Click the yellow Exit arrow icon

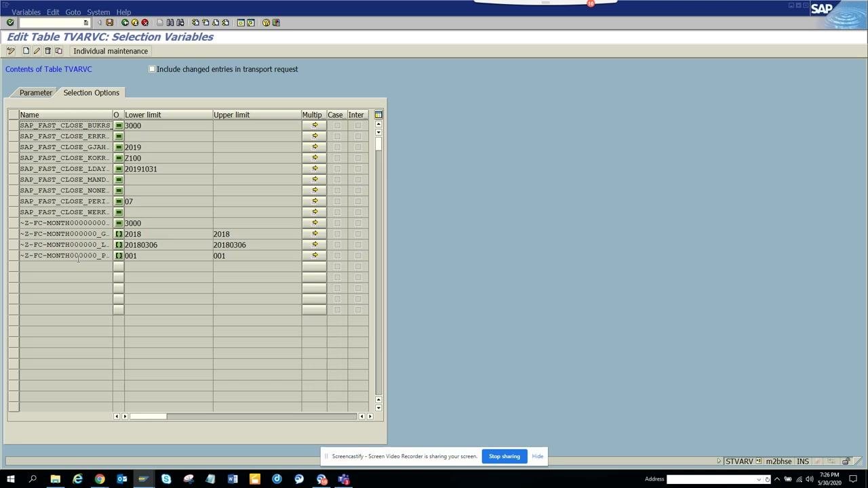coord(134,22)
